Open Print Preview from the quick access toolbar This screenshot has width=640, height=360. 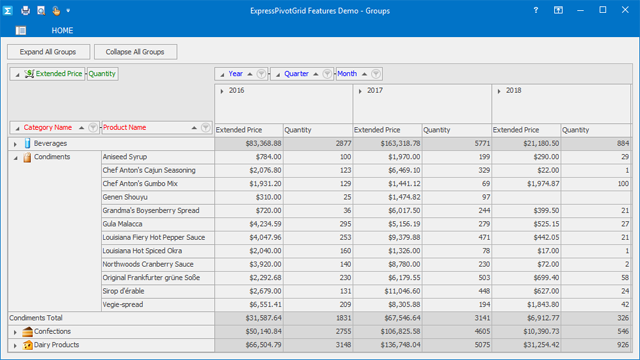[x=41, y=11]
